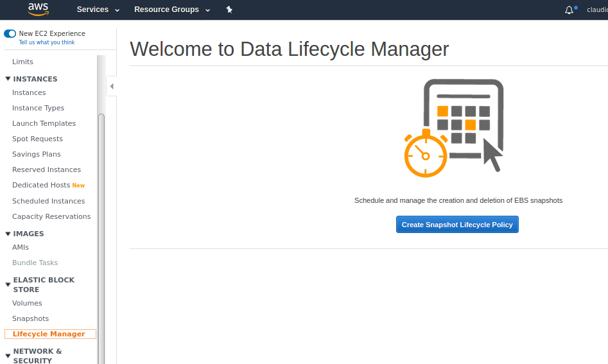Click the sidebar vertical scrollbar thumb

101,238
